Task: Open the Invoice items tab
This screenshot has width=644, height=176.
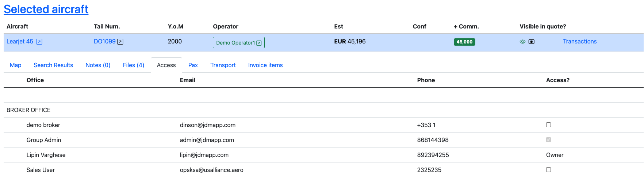Action: point(265,65)
